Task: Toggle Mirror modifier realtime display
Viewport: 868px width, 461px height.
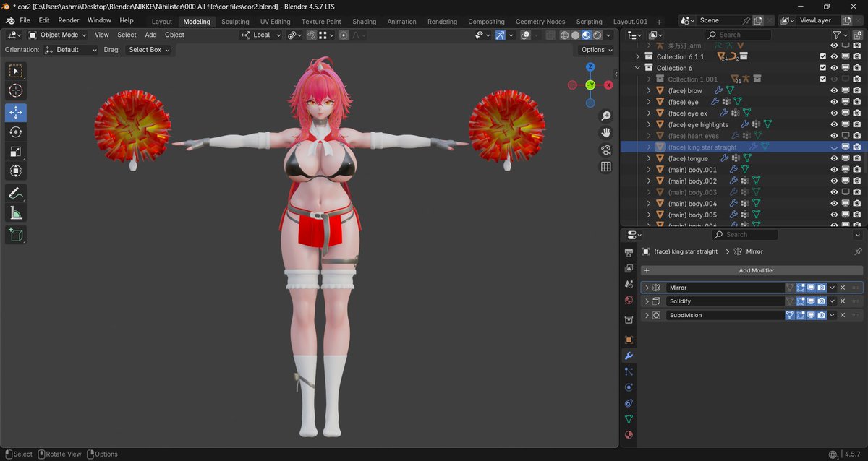Action: point(812,288)
